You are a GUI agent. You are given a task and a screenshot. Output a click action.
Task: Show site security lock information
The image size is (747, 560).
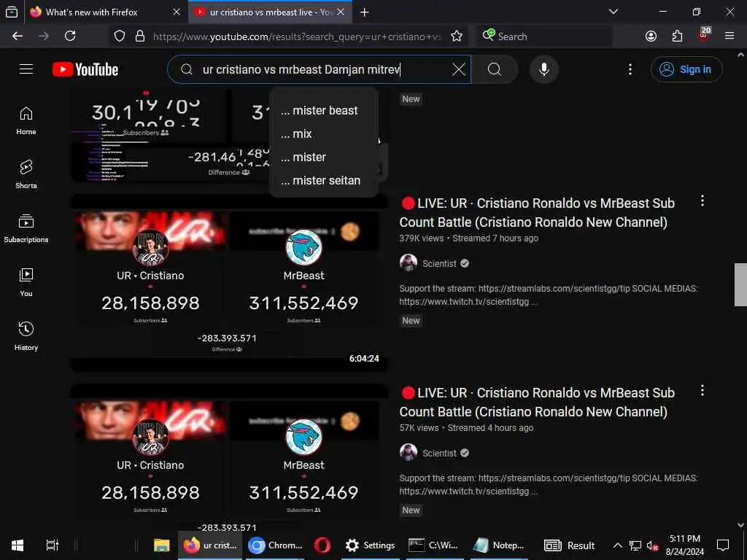(x=140, y=36)
